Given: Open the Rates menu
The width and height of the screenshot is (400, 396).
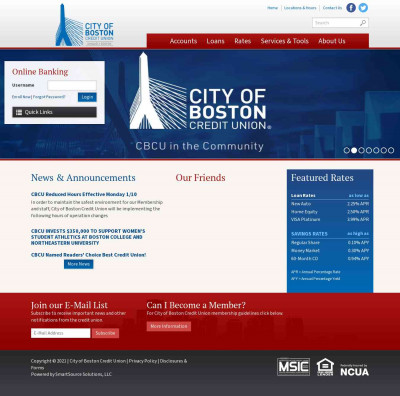Looking at the screenshot, I should click(242, 41).
